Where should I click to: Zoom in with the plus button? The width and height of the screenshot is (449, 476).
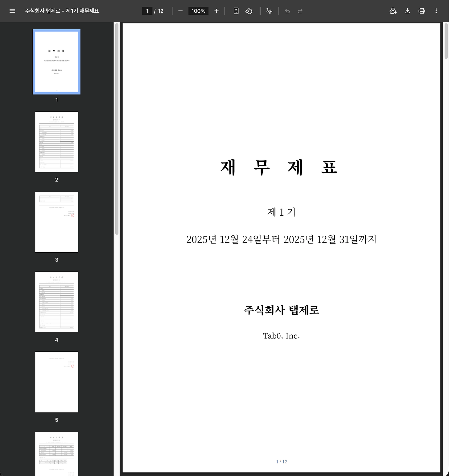[x=216, y=11]
